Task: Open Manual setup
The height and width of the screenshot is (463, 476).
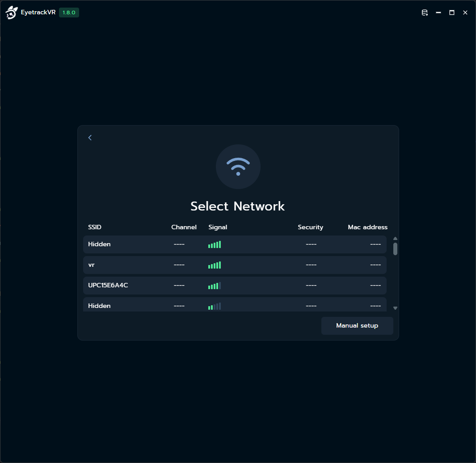Action: (357, 326)
